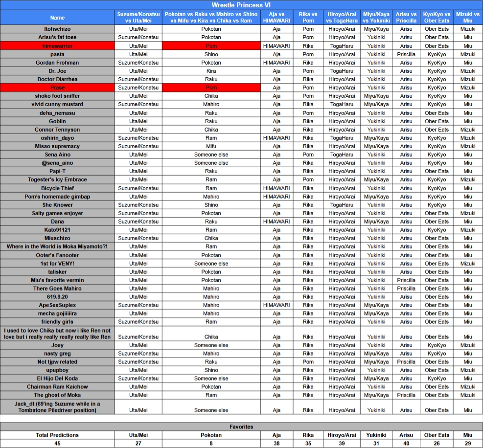Viewport: 483px width, 448px height.
Task: Select the @sena_aino name cell
Action: (x=57, y=163)
